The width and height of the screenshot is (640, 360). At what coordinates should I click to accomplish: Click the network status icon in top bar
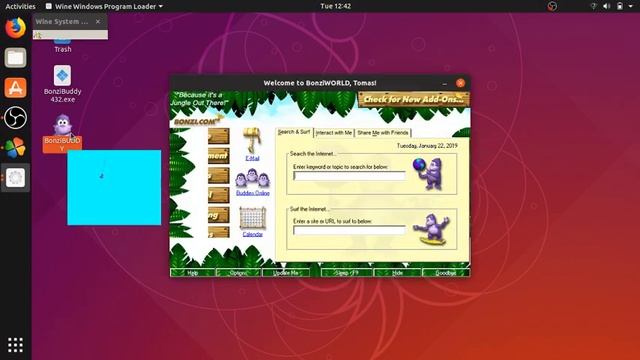[593, 6]
